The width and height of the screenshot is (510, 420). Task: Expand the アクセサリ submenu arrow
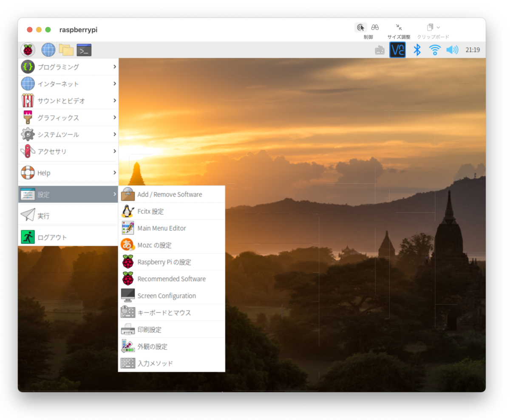115,151
